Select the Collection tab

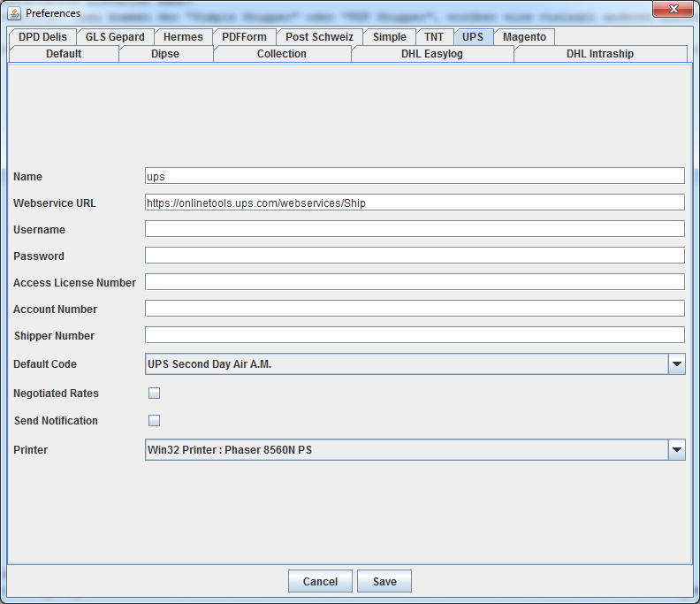pyautogui.click(x=282, y=54)
